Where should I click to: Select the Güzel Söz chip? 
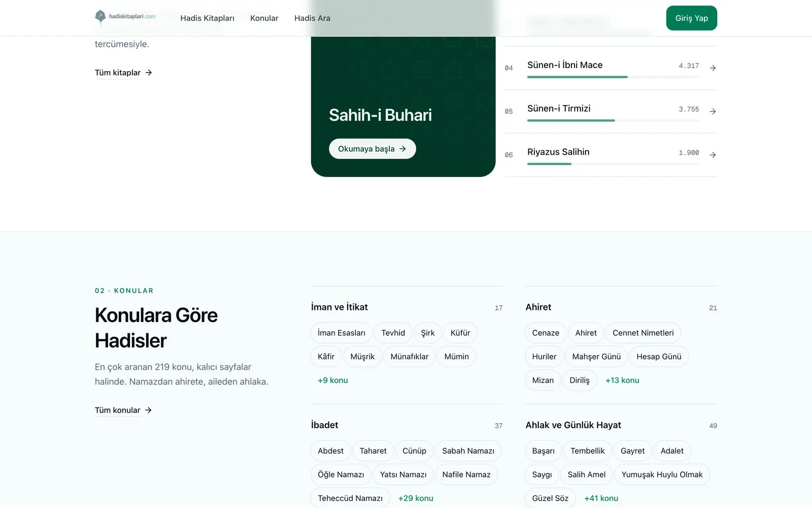tap(551, 498)
